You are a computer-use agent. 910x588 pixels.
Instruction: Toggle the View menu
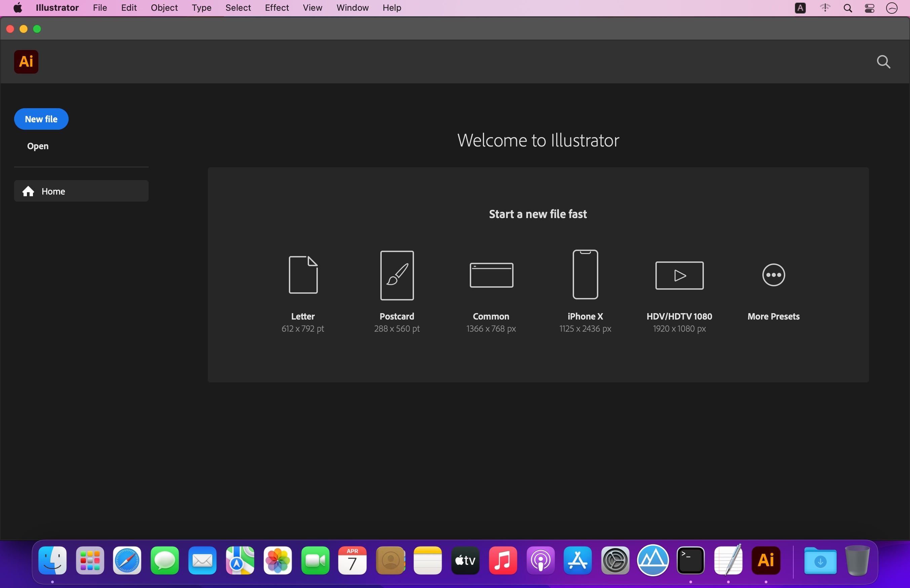[312, 7]
